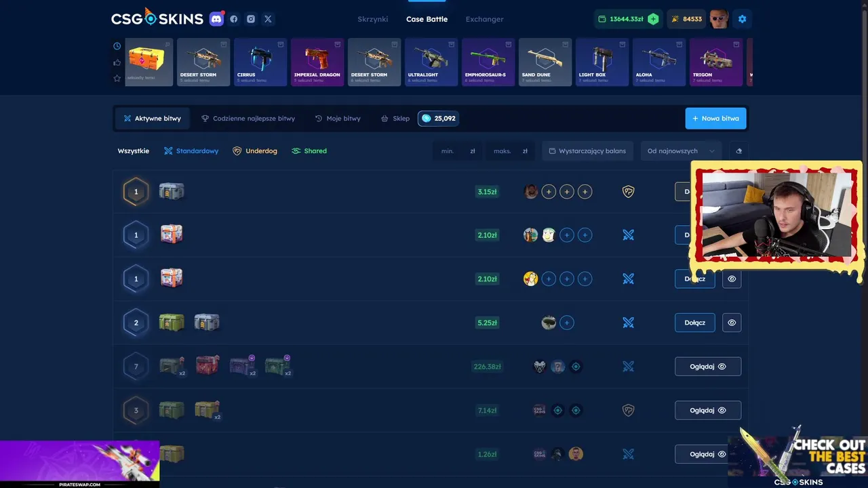This screenshot has height=488, width=868.
Task: Click the 226.38zł price label
Action: pyautogui.click(x=487, y=367)
